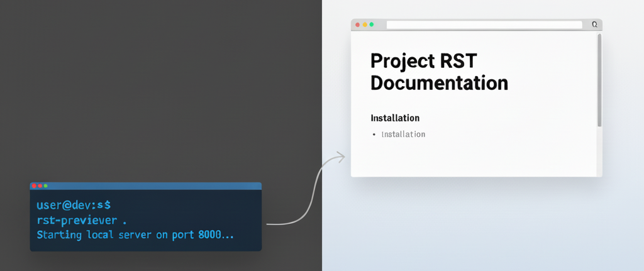Close the browser window with red button
Image resolution: width=644 pixels, height=271 pixels.
click(x=358, y=25)
